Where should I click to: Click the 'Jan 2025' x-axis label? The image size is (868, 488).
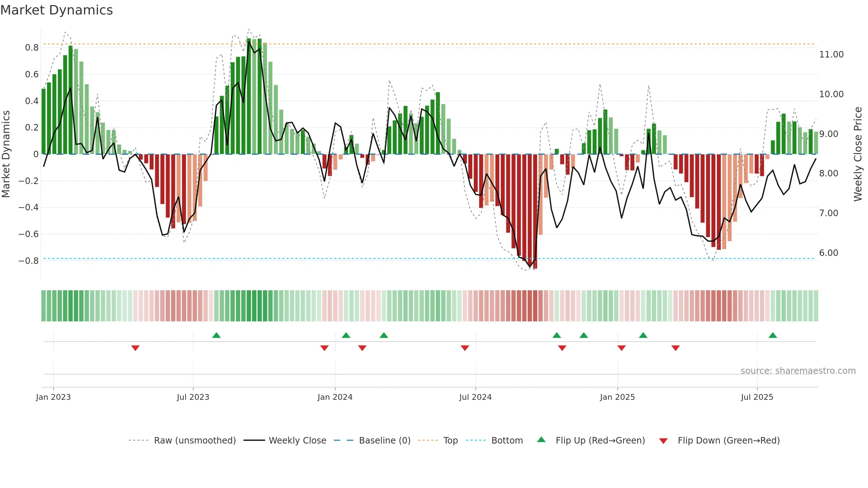[617, 397]
